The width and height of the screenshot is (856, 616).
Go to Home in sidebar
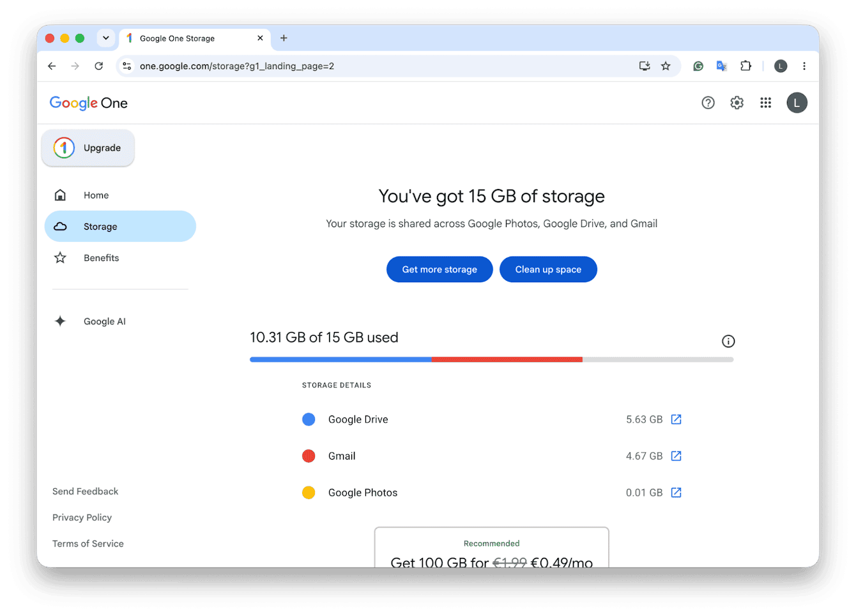coord(120,195)
